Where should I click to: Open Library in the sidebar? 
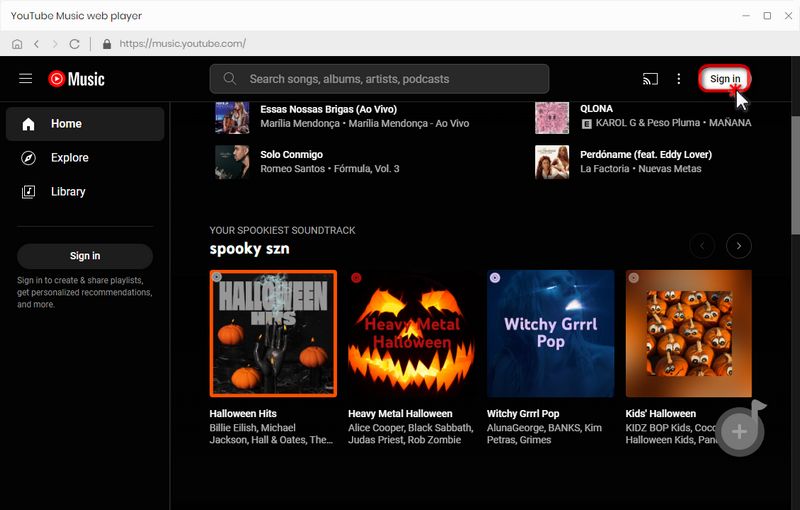click(x=85, y=192)
